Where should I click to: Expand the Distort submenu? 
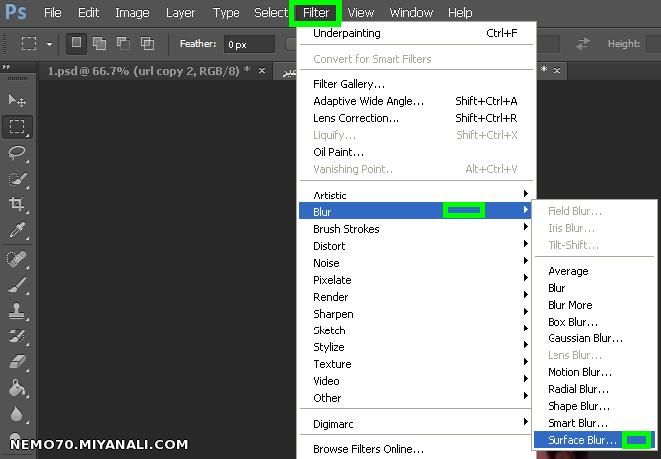click(x=415, y=246)
